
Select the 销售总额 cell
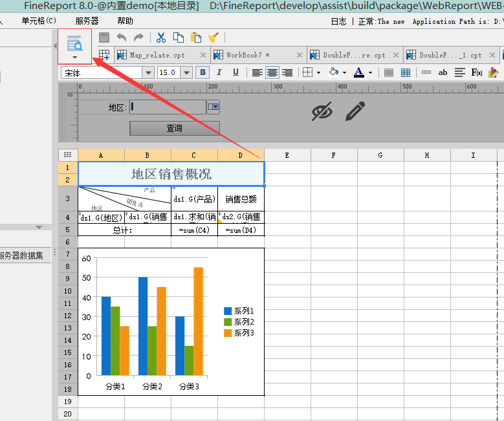click(x=241, y=199)
